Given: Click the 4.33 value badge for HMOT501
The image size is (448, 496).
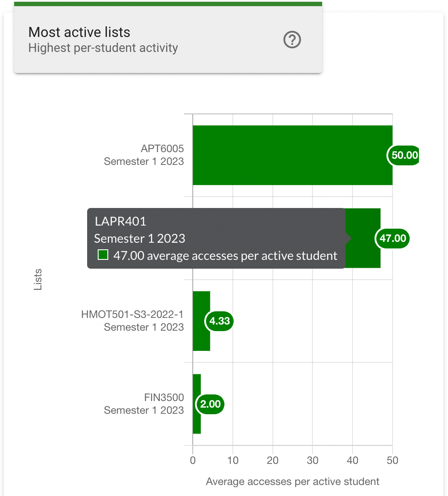Looking at the screenshot, I should (219, 321).
